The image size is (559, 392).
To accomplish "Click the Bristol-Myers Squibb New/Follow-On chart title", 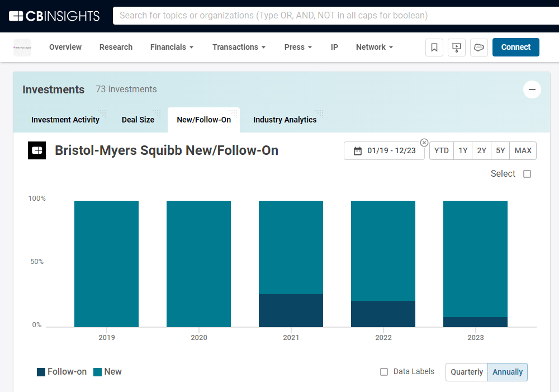I will [x=167, y=150].
